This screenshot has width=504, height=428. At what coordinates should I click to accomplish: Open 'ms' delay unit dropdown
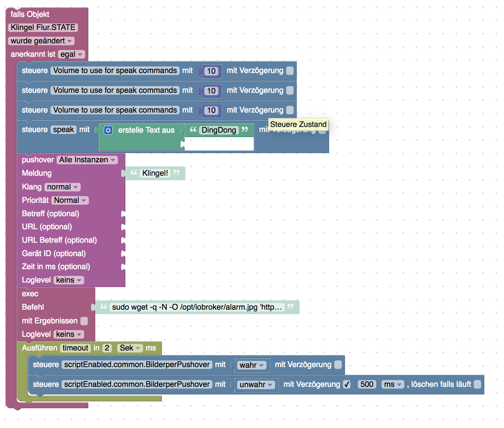pyautogui.click(x=393, y=384)
